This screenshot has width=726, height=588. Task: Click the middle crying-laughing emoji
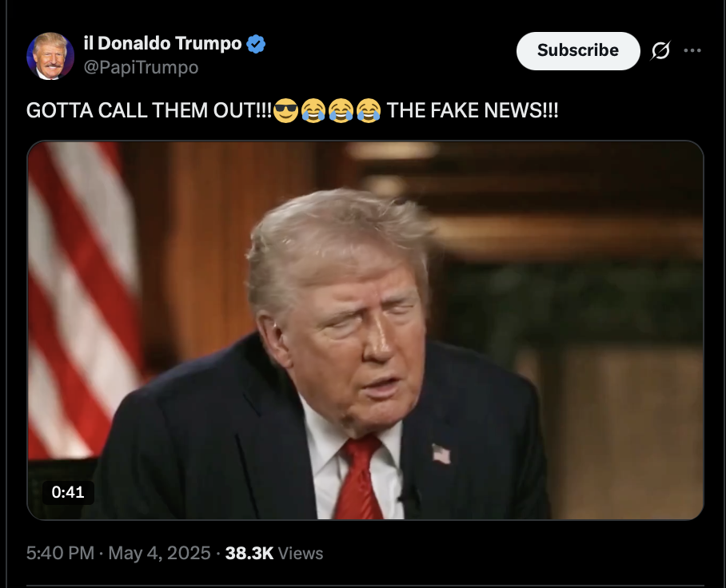point(341,110)
